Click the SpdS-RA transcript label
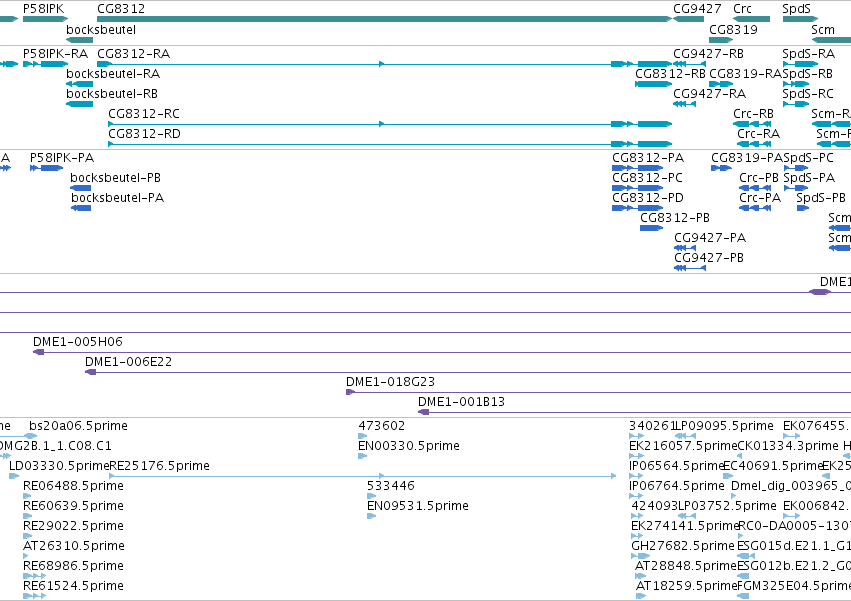 tap(809, 54)
